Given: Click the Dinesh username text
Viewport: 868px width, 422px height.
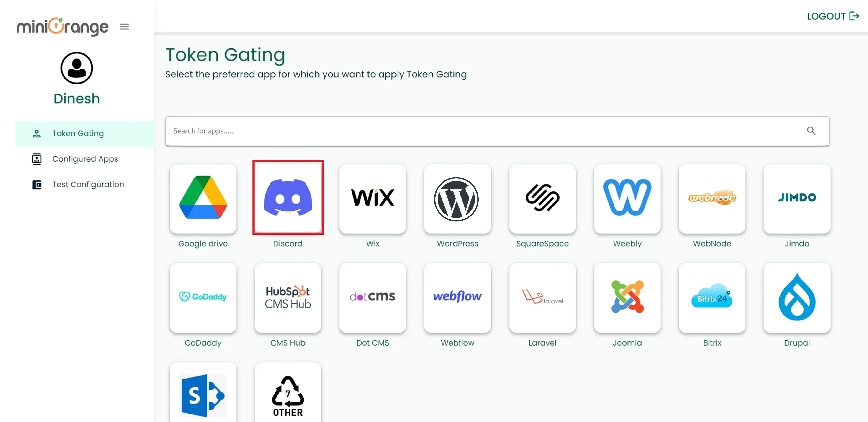Looking at the screenshot, I should coord(77,99).
